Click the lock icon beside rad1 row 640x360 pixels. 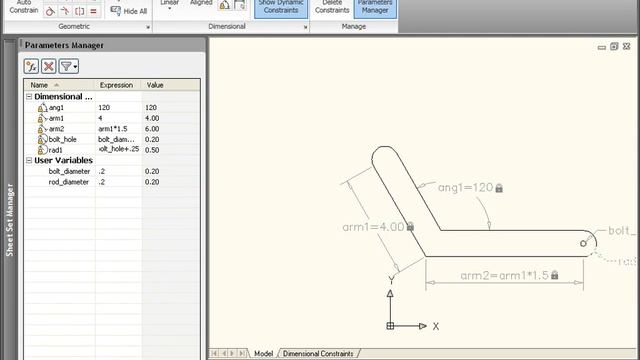click(41, 150)
